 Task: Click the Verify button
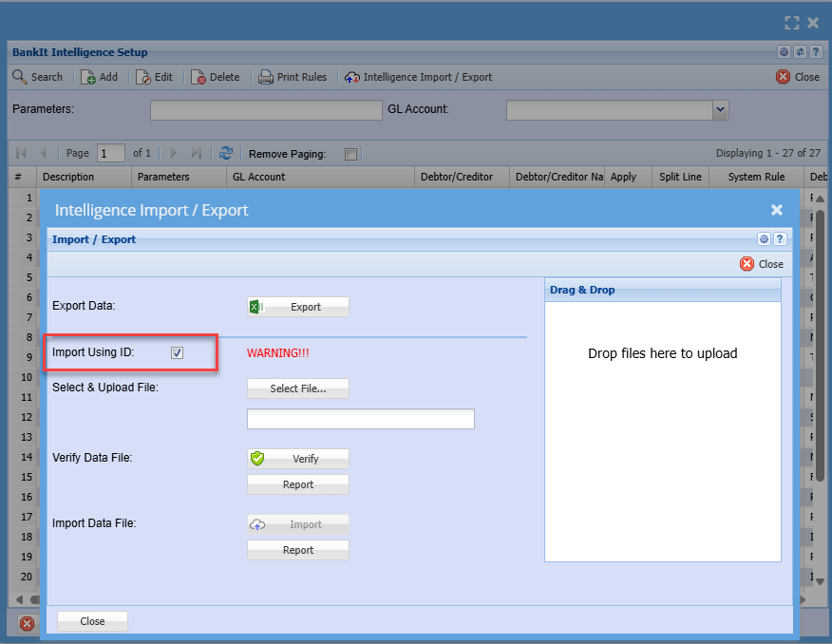[298, 459]
